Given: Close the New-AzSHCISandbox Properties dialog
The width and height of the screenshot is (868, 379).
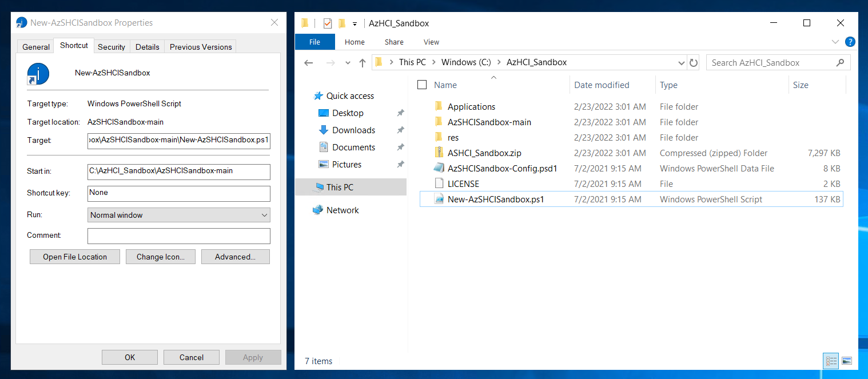Looking at the screenshot, I should pyautogui.click(x=274, y=23).
